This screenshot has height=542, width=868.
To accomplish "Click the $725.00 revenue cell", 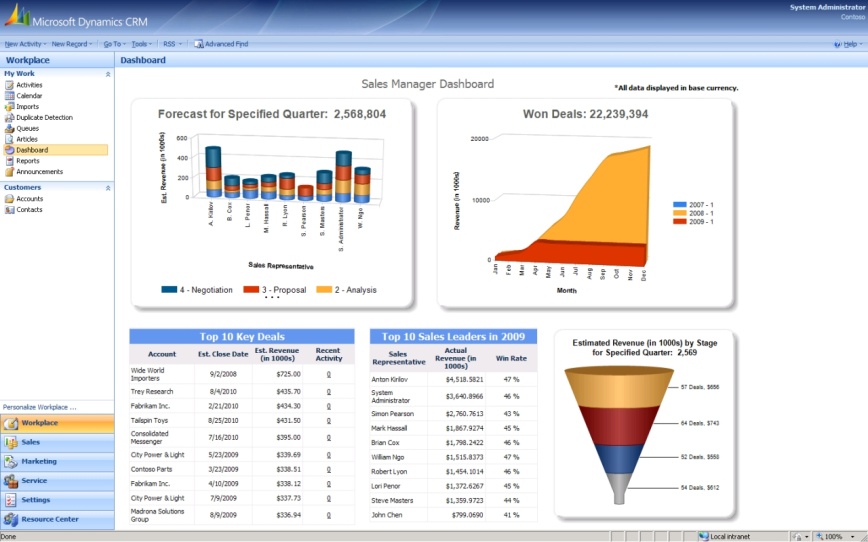I will tap(289, 374).
